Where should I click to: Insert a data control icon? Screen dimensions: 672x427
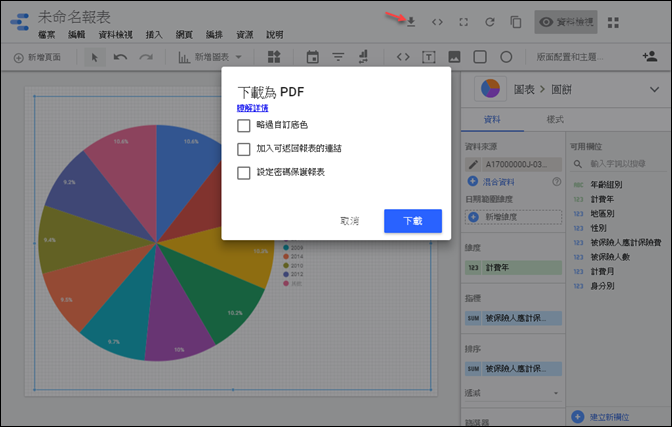363,57
